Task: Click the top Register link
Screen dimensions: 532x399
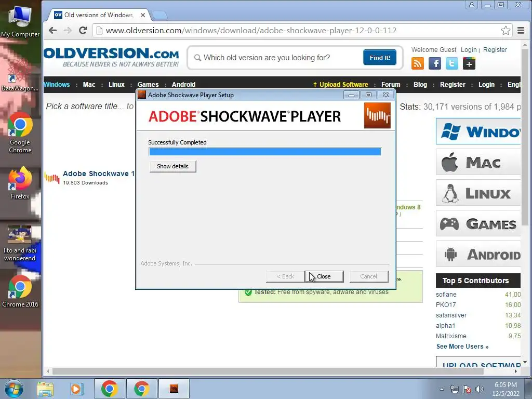Action: coord(495,50)
